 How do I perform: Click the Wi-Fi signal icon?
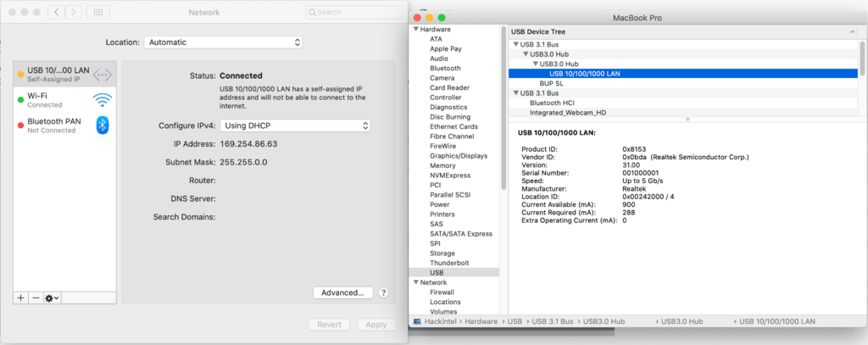[103, 100]
